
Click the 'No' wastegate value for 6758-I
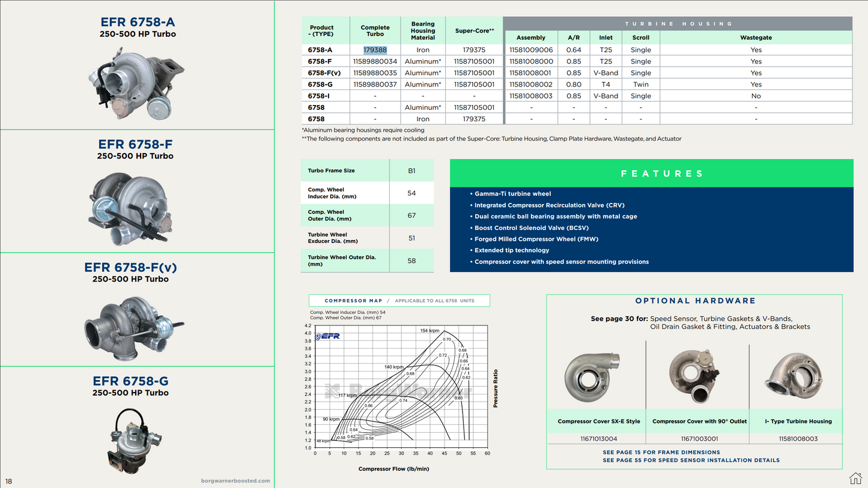point(756,96)
